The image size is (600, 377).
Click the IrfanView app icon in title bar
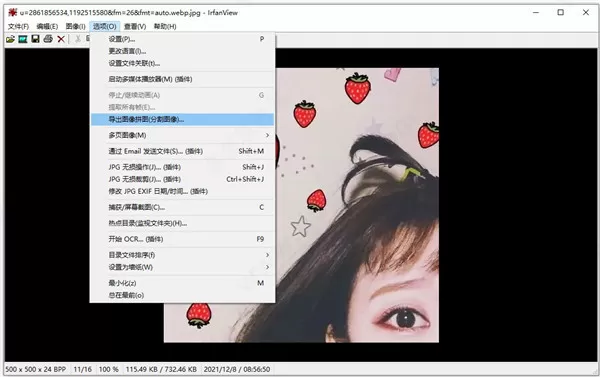pyautogui.click(x=13, y=13)
